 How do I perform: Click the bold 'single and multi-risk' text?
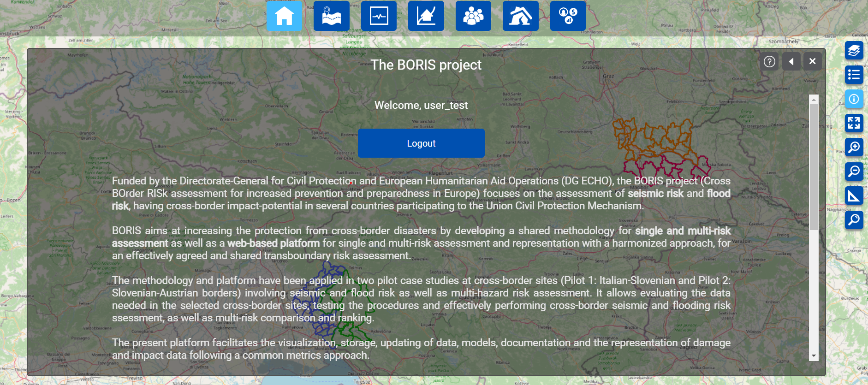[683, 231]
